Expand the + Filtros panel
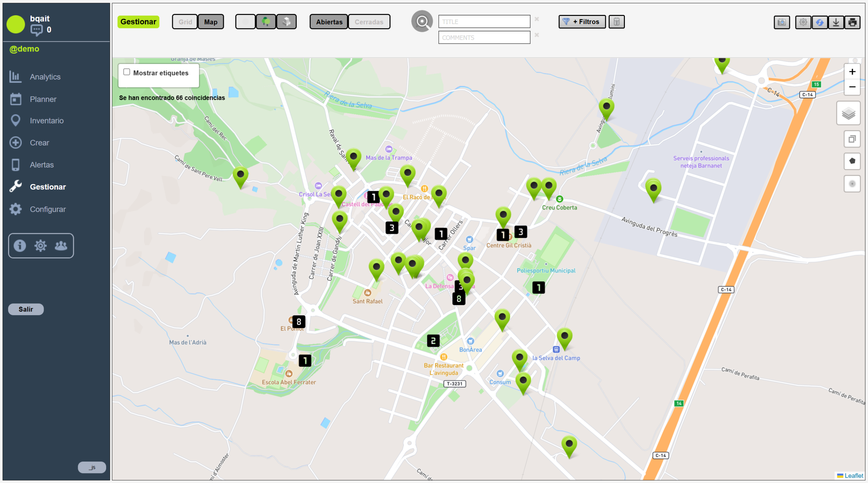Viewport: 868px width, 483px height. coord(581,22)
